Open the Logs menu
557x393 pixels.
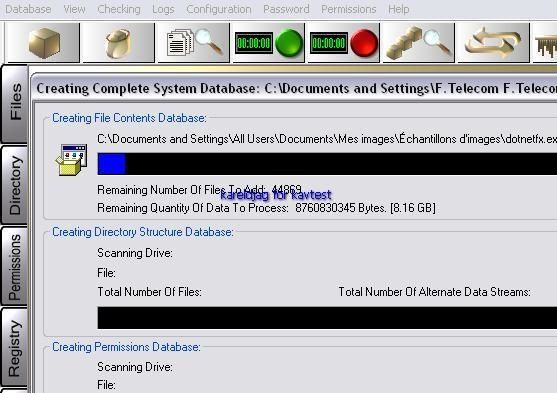163,9
